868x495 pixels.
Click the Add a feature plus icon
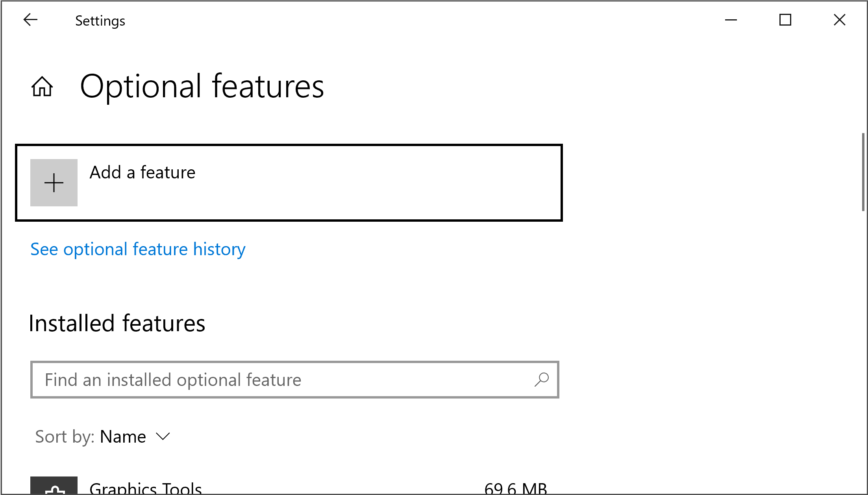point(54,183)
